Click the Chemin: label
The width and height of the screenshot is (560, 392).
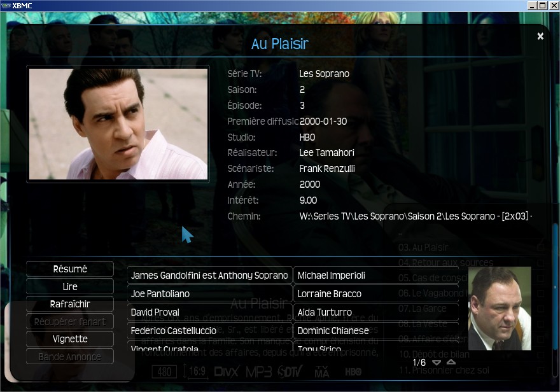pyautogui.click(x=244, y=216)
